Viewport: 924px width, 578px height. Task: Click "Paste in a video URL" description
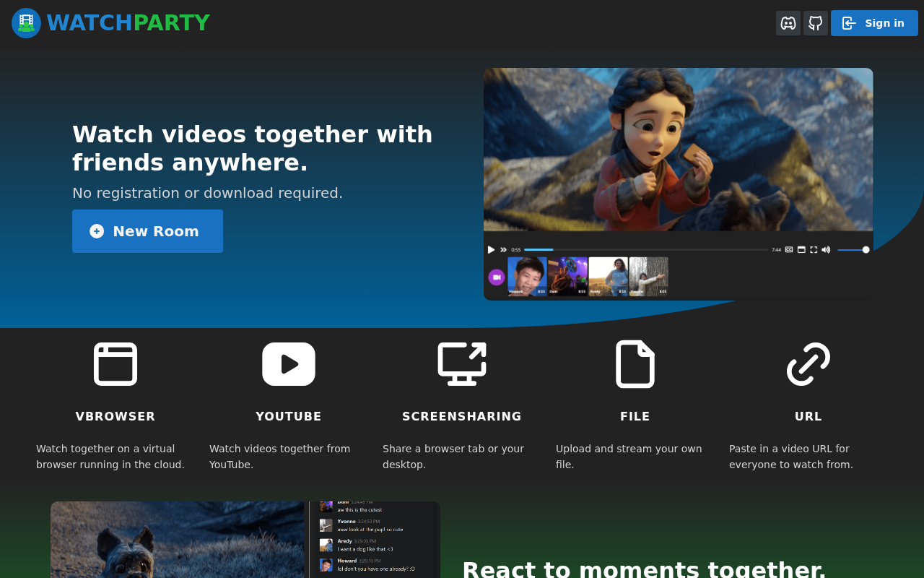(791, 457)
